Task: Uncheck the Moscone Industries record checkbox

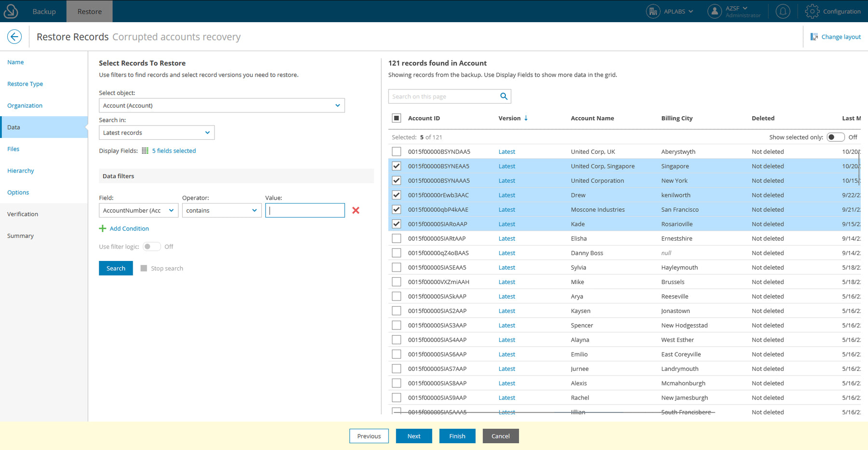Action: pyautogui.click(x=396, y=210)
